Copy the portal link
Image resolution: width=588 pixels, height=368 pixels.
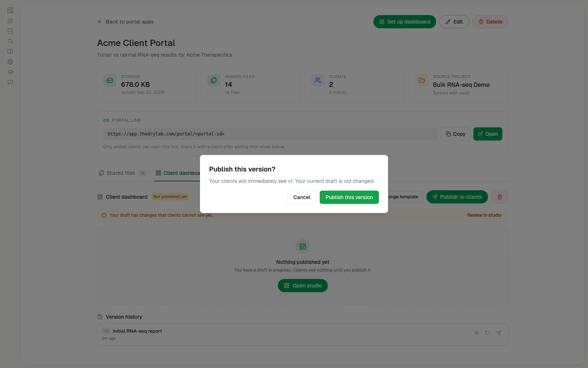coord(456,134)
